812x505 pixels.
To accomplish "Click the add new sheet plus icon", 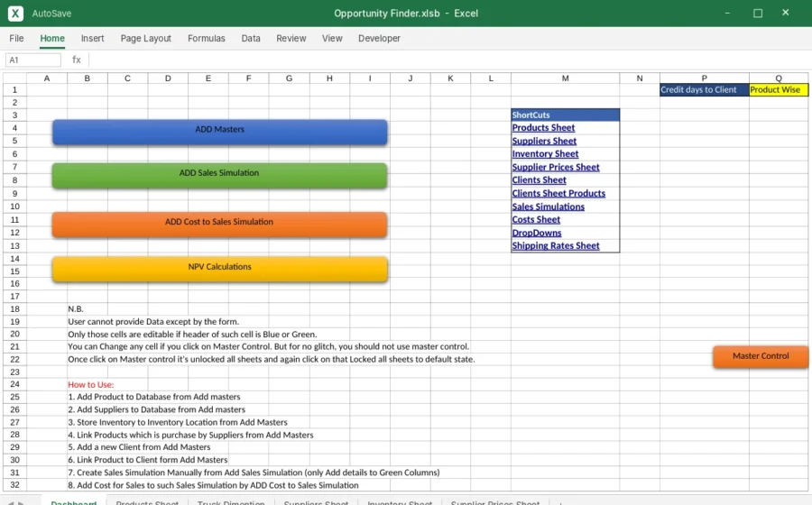I will point(559,503).
